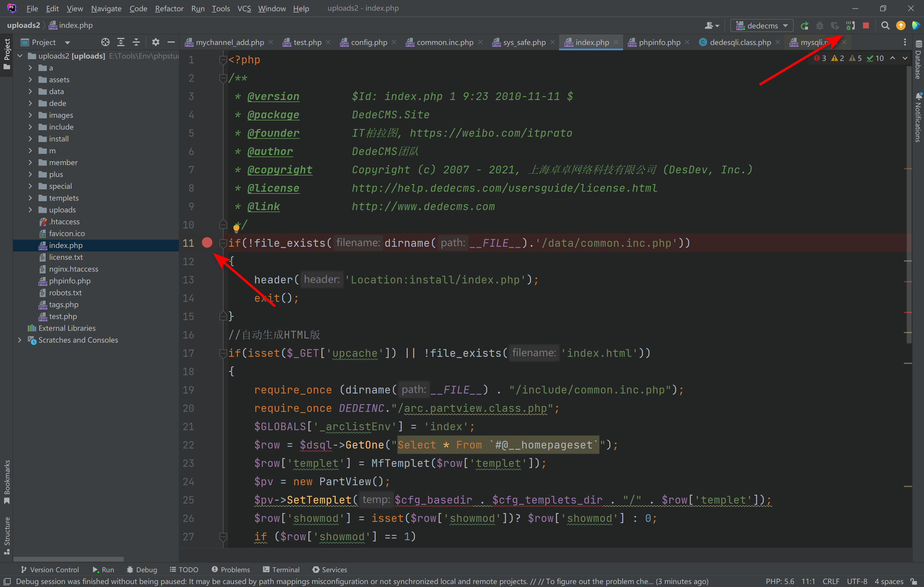924x587 pixels.
Task: Click the Rerun dedecms green arrow icon
Action: tap(805, 26)
